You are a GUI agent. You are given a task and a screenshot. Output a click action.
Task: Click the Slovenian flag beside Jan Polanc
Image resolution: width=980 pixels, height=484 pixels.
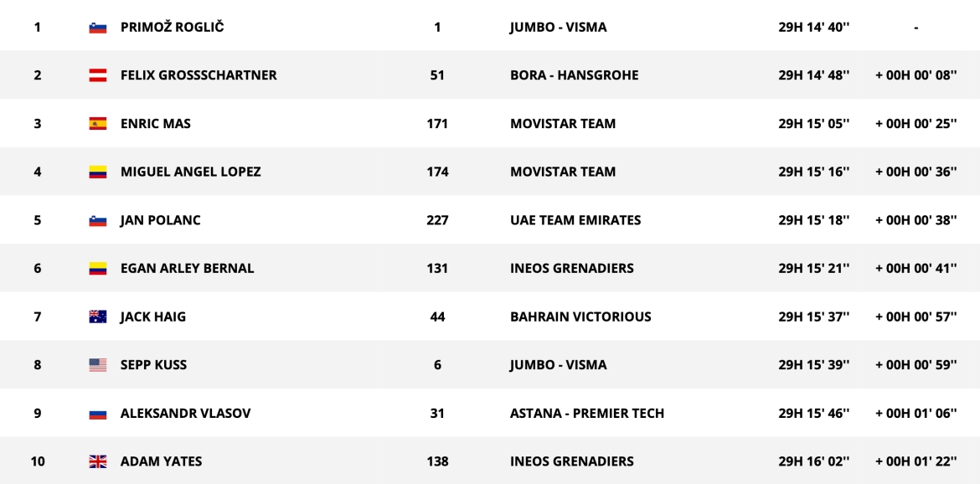tap(97, 221)
